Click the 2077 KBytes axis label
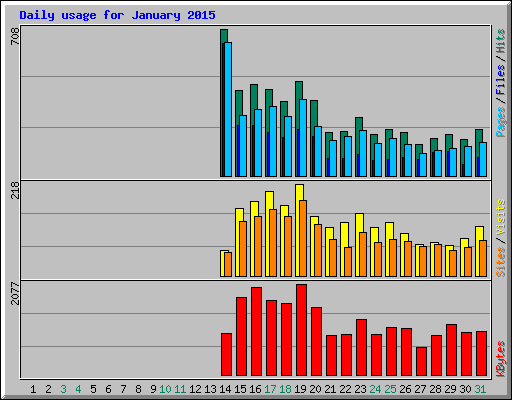Image resolution: width=512 pixels, height=400 pixels. click(x=15, y=293)
